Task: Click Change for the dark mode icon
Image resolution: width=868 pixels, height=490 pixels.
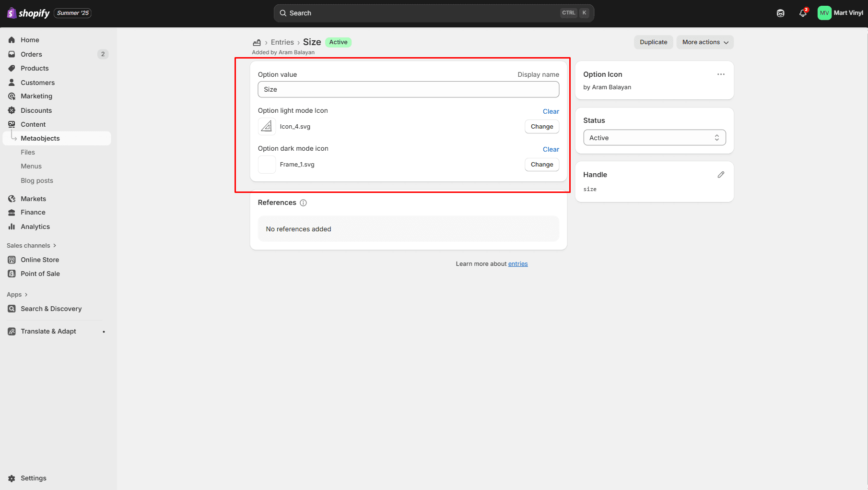Action: [x=541, y=165]
